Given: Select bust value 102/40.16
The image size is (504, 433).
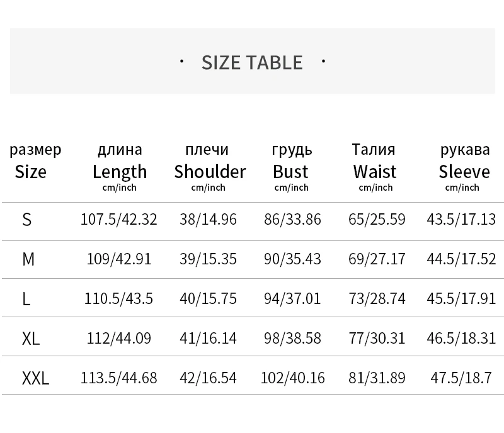Looking at the screenshot, I should [x=292, y=378].
